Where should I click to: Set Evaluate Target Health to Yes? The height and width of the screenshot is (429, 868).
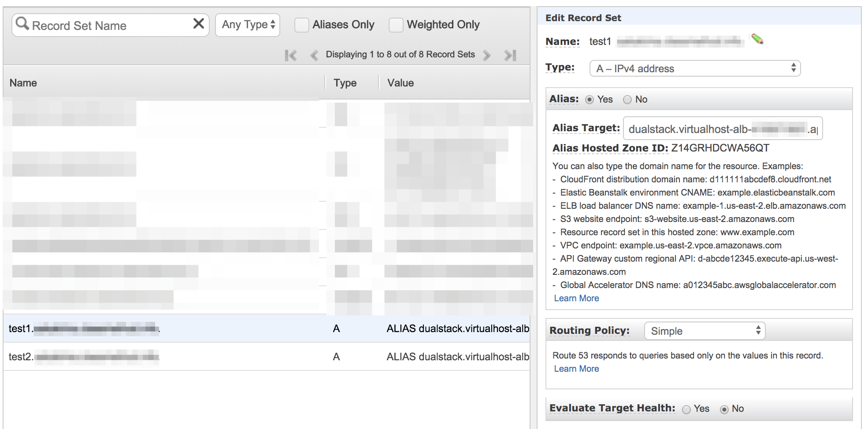pyautogui.click(x=686, y=410)
